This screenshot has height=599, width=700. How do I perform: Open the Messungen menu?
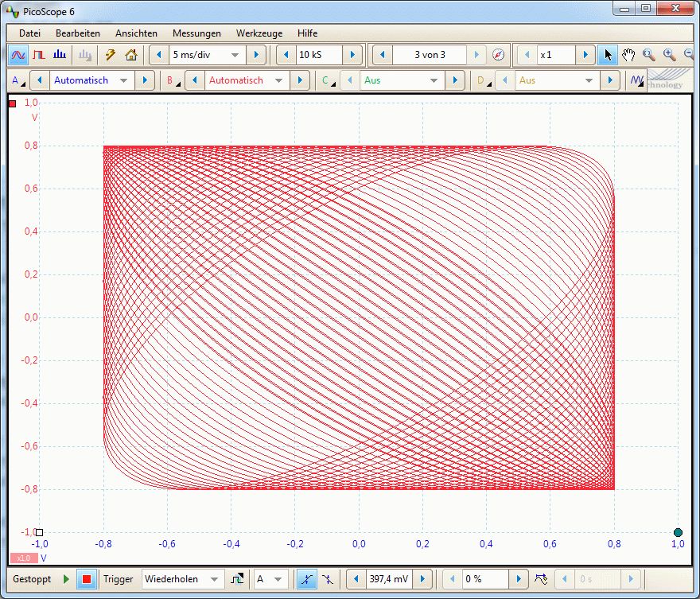point(196,33)
